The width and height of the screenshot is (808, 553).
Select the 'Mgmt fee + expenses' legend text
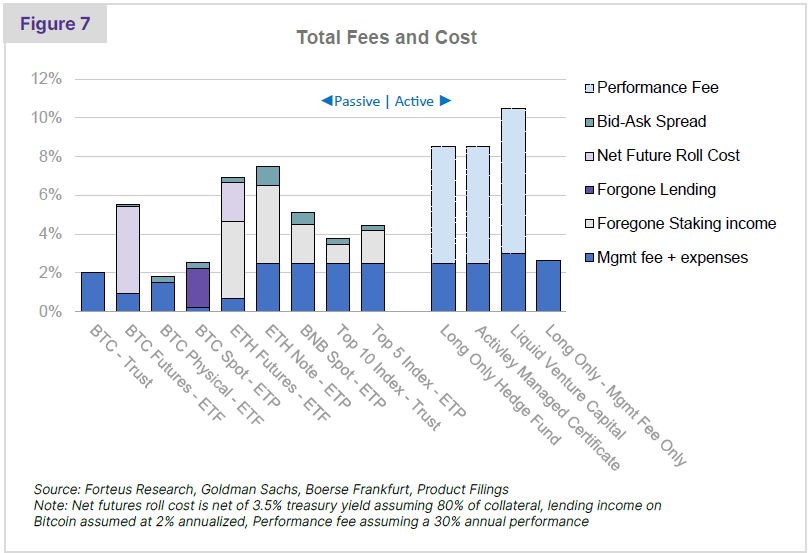[x=672, y=257]
